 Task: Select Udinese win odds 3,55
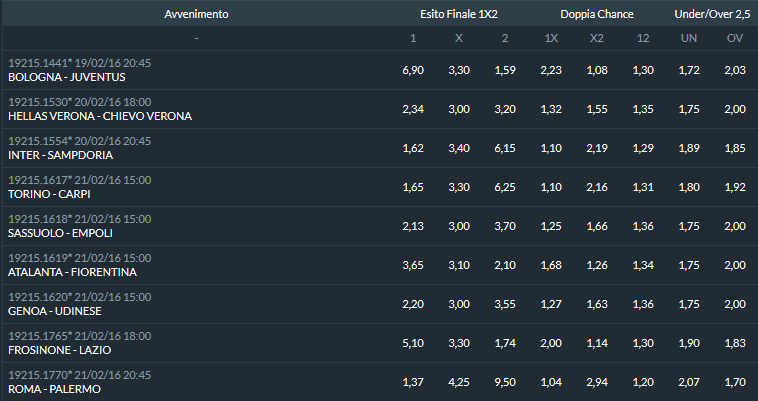(505, 304)
